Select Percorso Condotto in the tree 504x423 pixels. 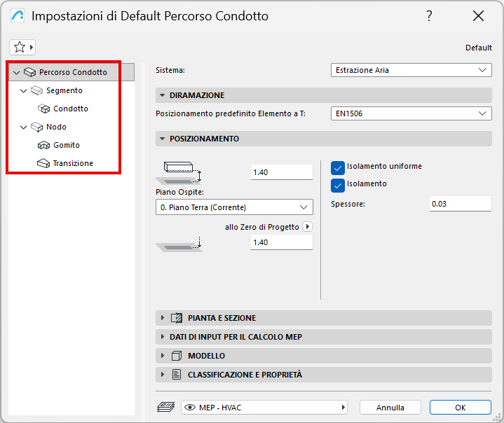(x=73, y=72)
